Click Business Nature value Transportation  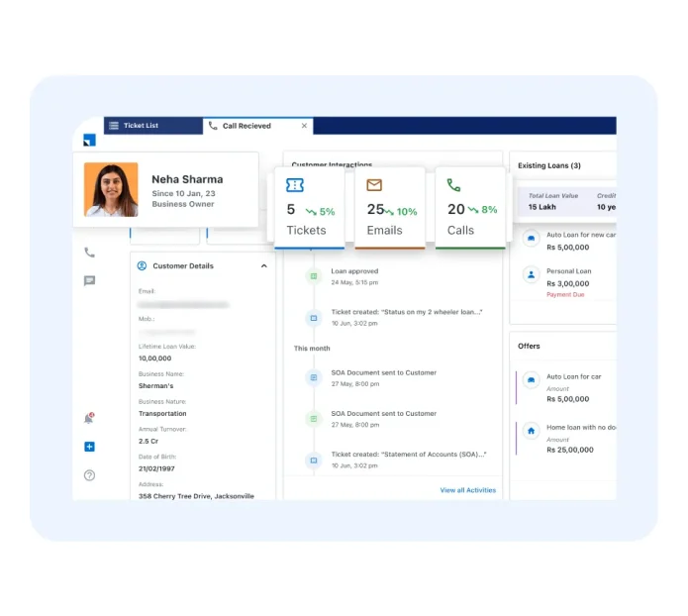click(162, 414)
